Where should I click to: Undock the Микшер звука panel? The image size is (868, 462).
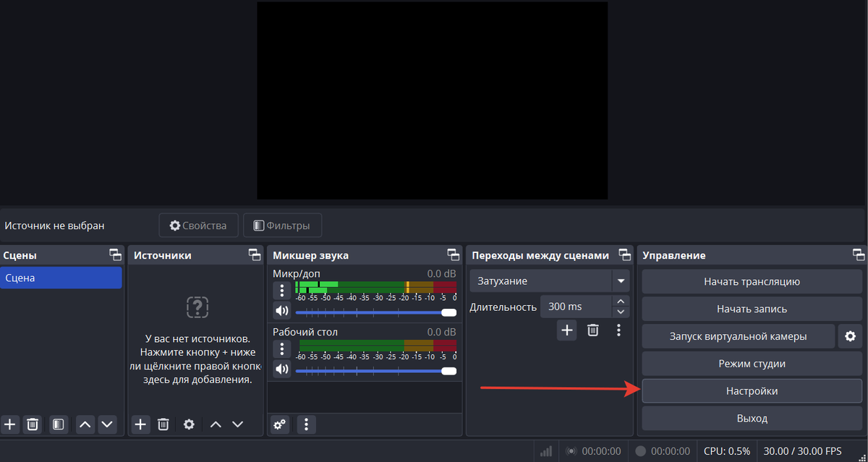click(x=453, y=254)
